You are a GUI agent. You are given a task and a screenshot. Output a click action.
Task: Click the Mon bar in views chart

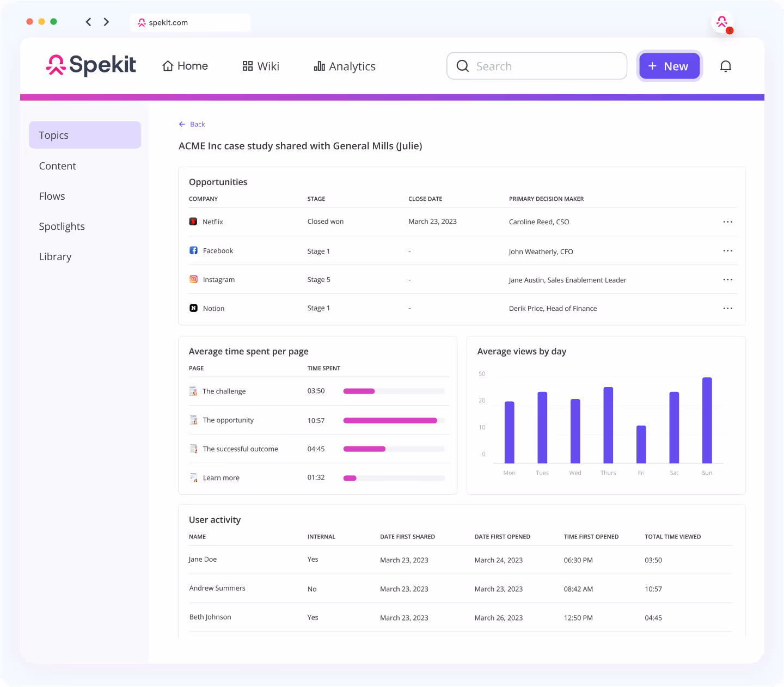click(x=510, y=432)
